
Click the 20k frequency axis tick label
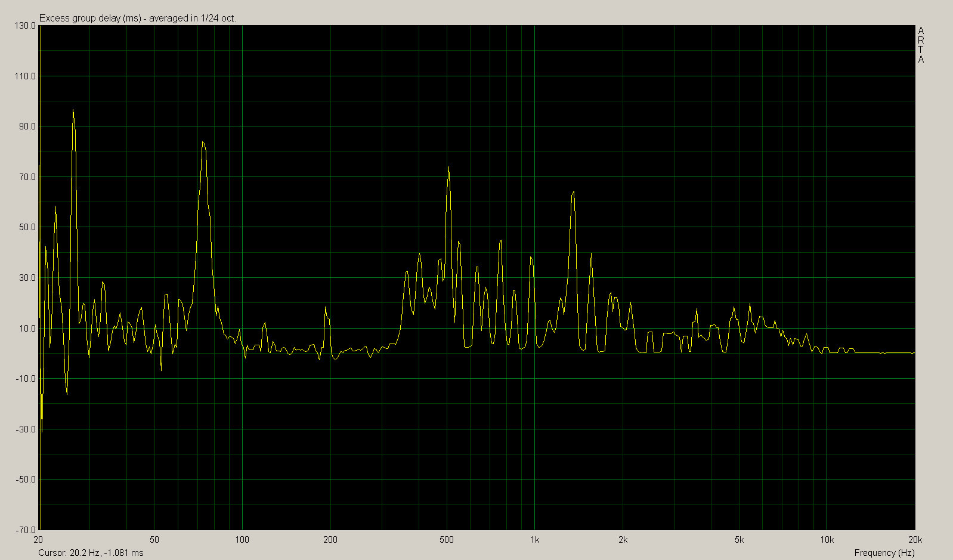[x=915, y=540]
